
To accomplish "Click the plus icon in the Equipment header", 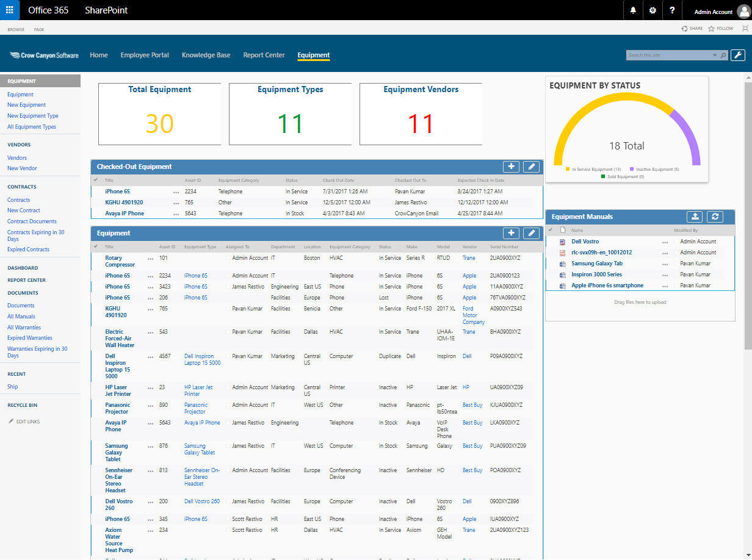I will click(512, 233).
